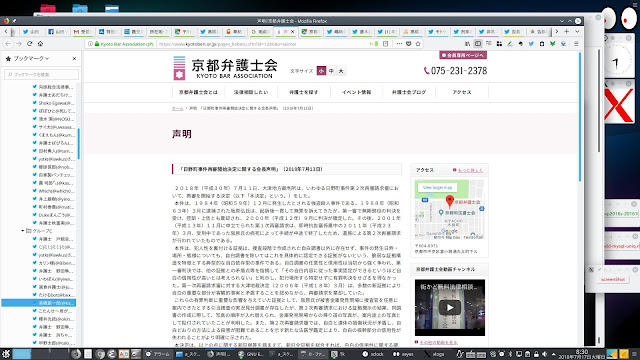The width and height of the screenshot is (640, 360).
Task: Click View larger map button
Action: [x=437, y=187]
